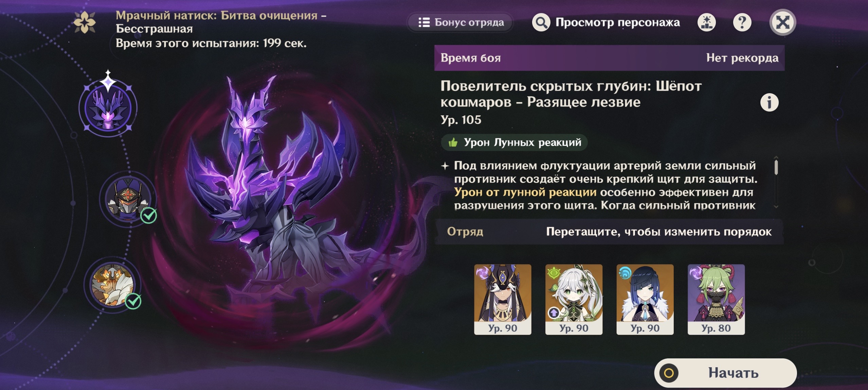Open the question mark help icon
The image size is (868, 390).
(742, 23)
